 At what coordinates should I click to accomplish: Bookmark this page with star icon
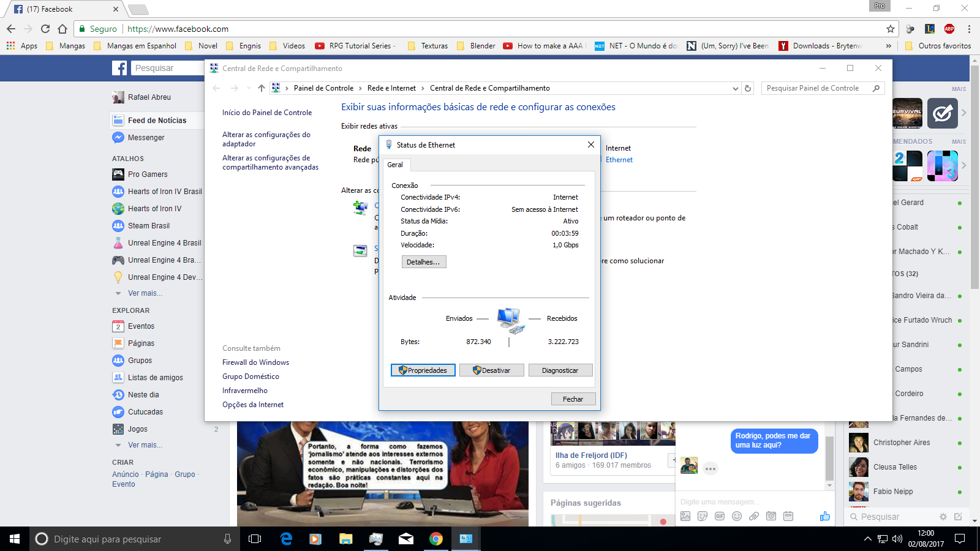click(x=891, y=29)
